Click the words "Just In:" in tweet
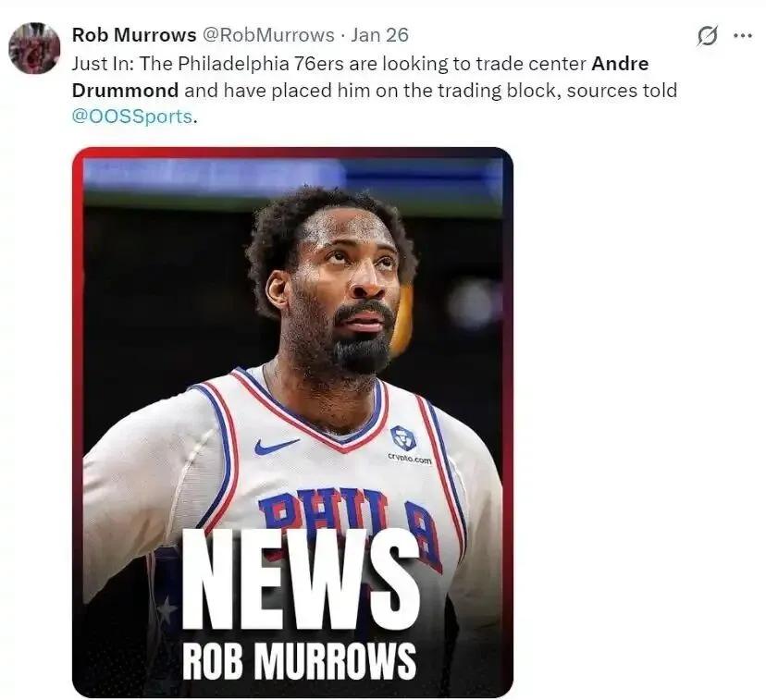Viewport: 766px width, 700px height. coord(103,64)
